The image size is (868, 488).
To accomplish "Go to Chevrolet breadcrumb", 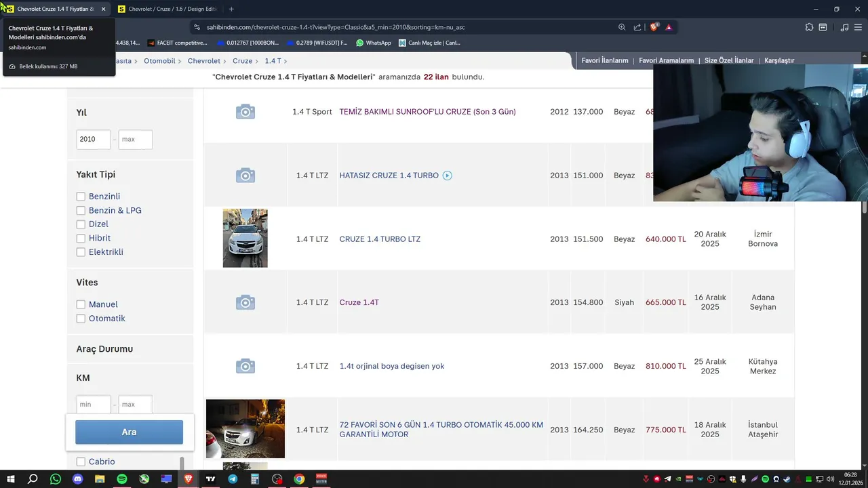I will [x=204, y=61].
